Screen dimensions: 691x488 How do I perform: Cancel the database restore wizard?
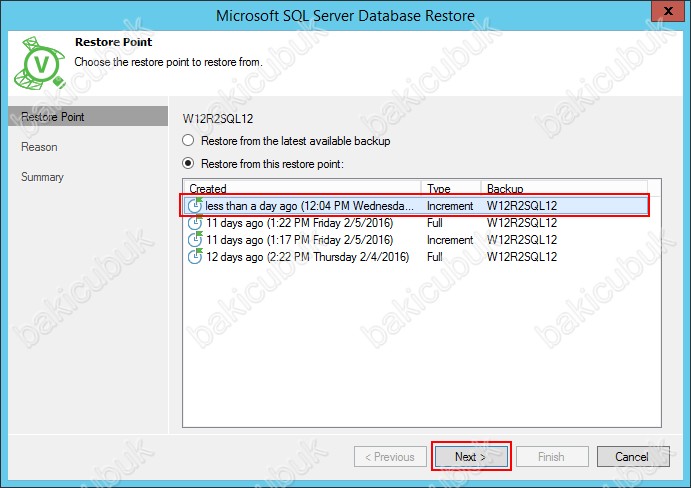(633, 457)
